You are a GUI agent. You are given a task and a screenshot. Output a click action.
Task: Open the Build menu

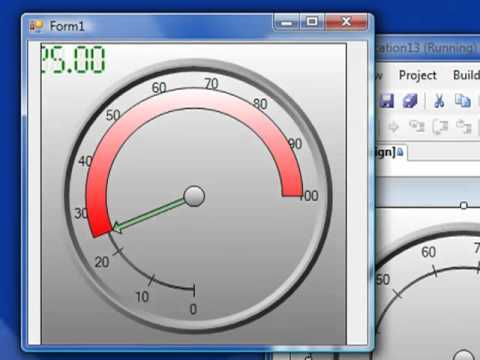pyautogui.click(x=466, y=75)
